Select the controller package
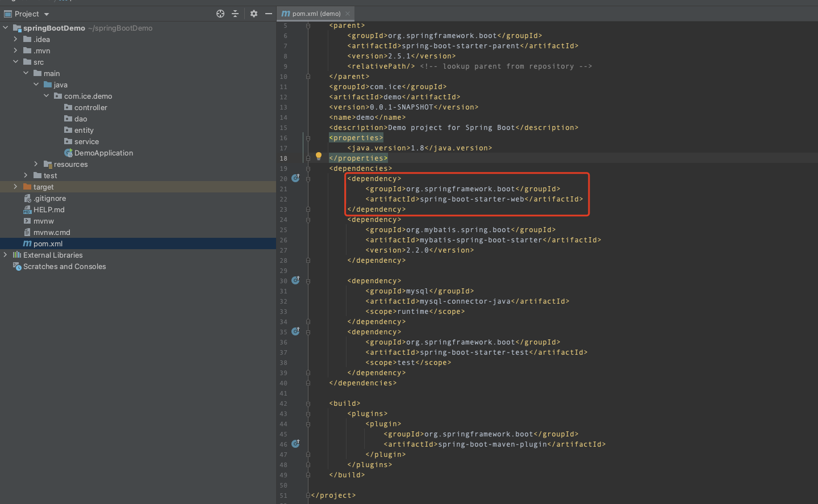818x504 pixels. 90,107
